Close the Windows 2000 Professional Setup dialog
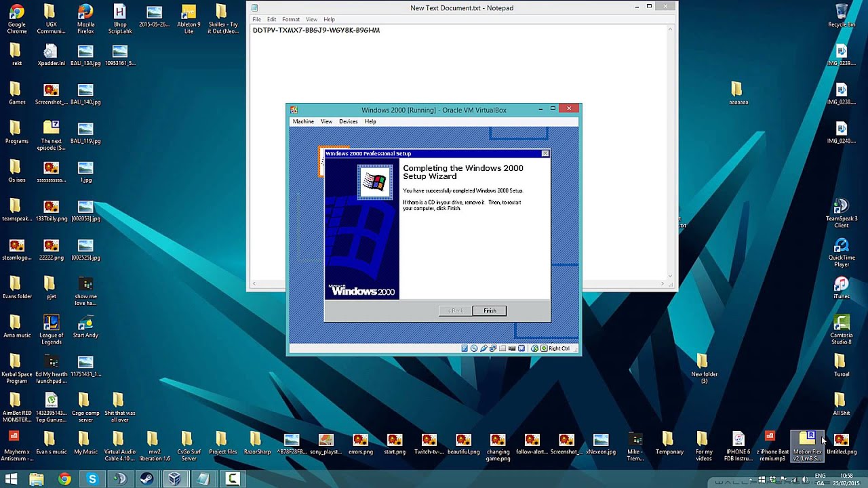The image size is (868, 488). pyautogui.click(x=545, y=154)
